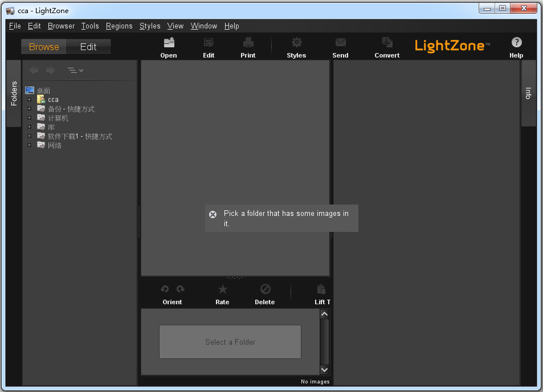Image resolution: width=543 pixels, height=392 pixels.
Task: Expand the 备份 - 快捷方式 node
Action: [30, 109]
